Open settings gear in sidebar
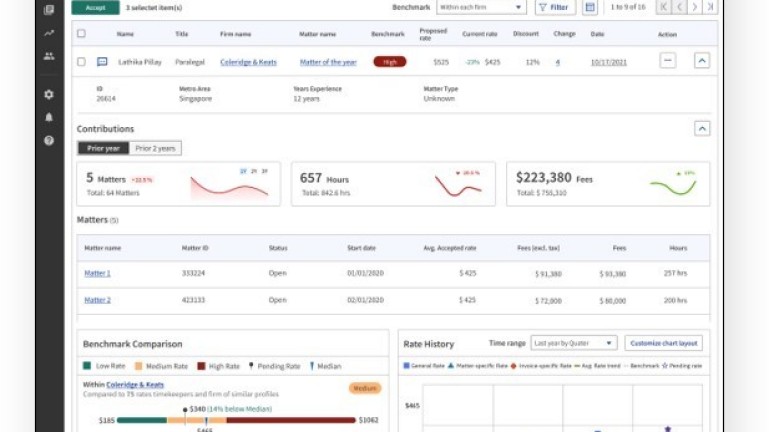Viewport: 769px width, 432px height. [49, 94]
